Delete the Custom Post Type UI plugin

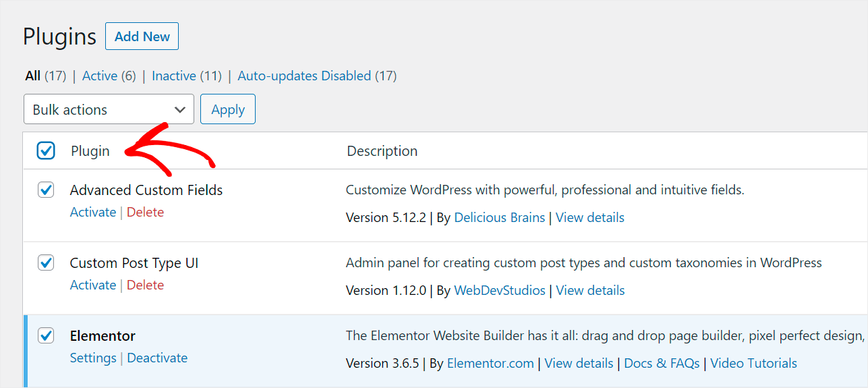click(146, 285)
